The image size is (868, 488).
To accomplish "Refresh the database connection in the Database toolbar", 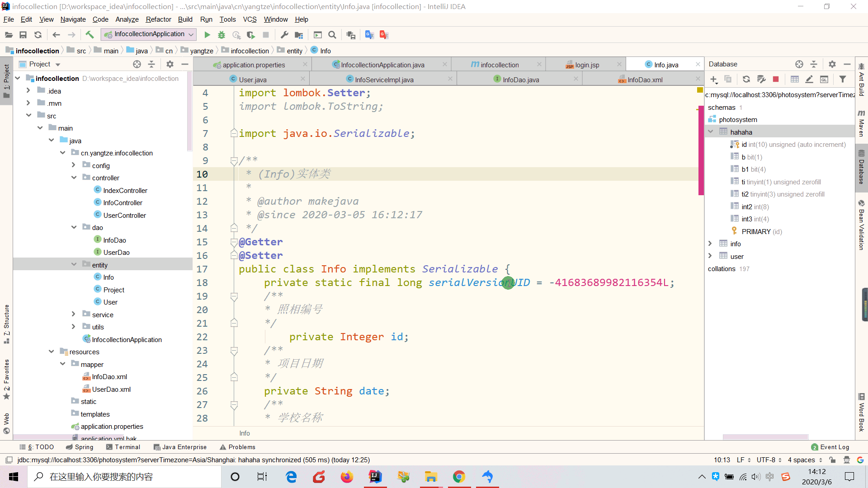I will [746, 79].
